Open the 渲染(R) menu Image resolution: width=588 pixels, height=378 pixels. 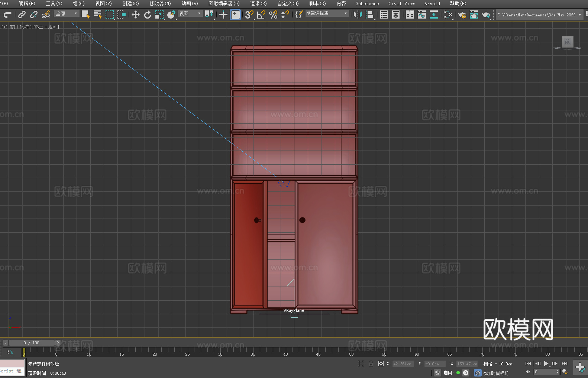pos(258,3)
